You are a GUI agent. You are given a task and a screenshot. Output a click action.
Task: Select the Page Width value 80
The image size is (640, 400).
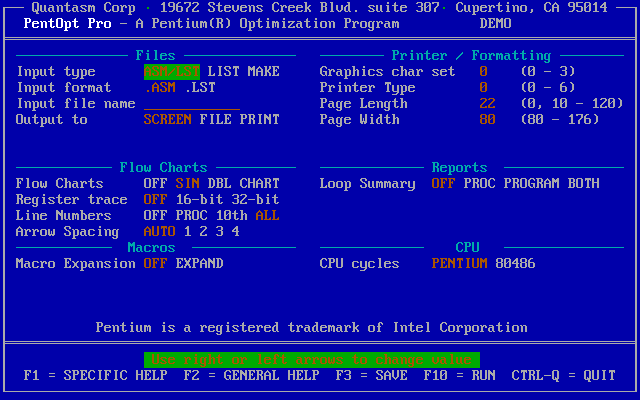click(487, 120)
